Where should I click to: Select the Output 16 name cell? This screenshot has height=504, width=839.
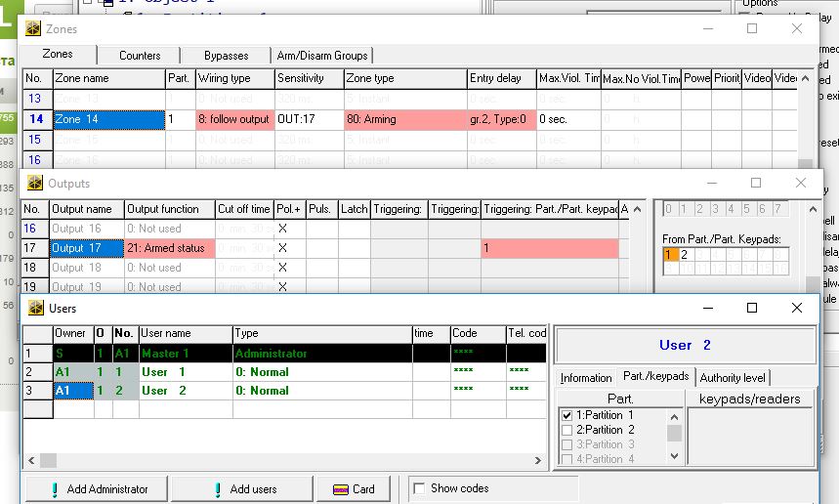[x=87, y=229]
